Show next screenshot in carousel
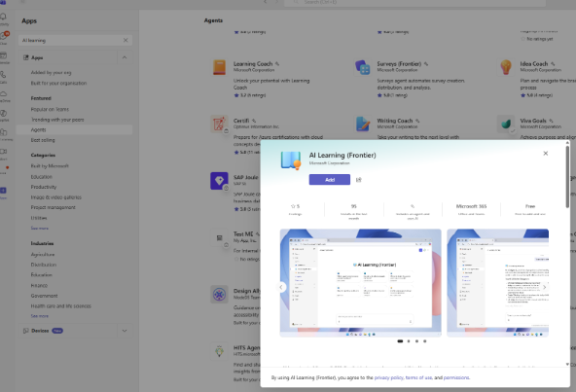 (545, 287)
